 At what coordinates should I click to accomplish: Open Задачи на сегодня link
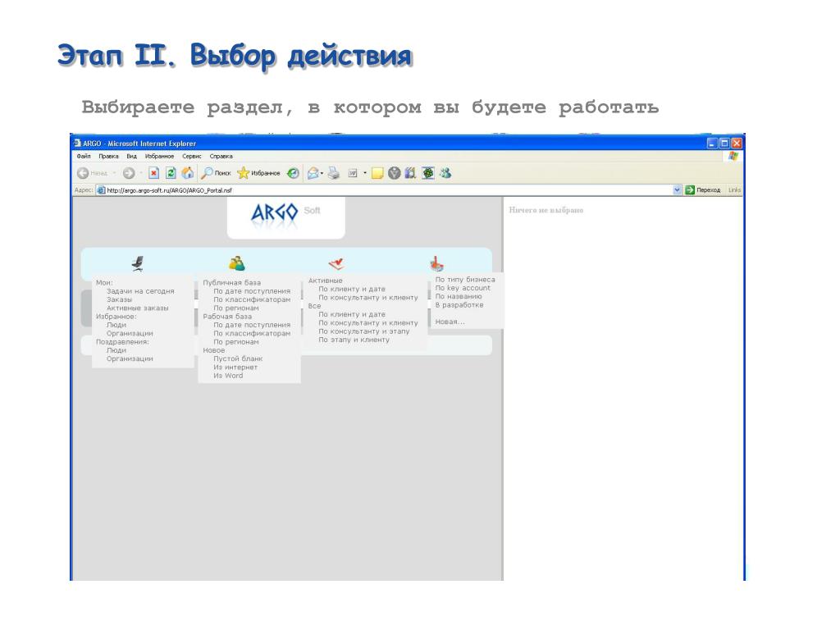[x=140, y=291]
